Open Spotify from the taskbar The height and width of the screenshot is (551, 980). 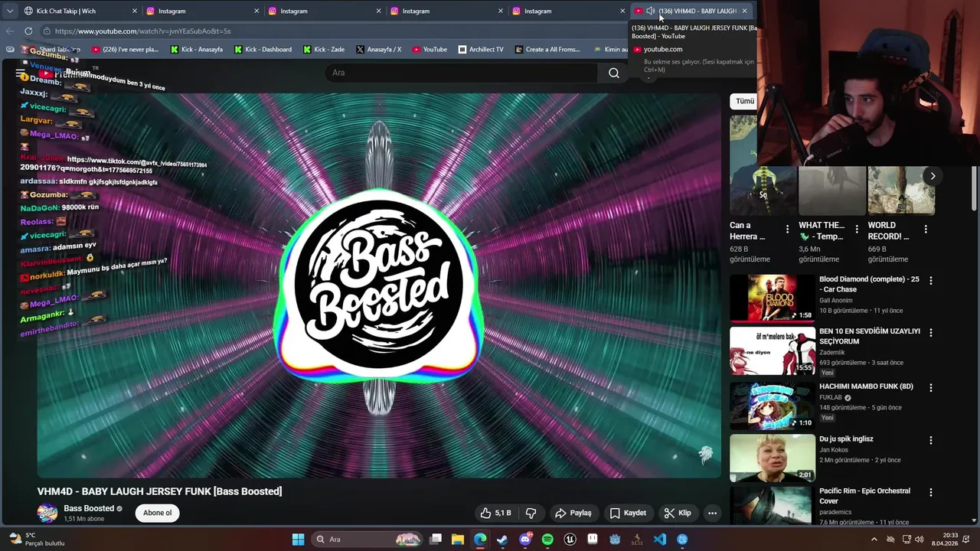(547, 540)
